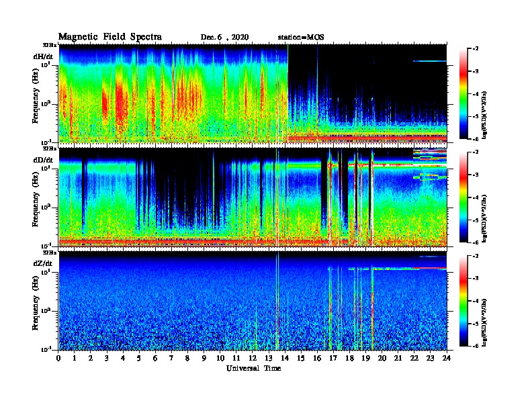Click the log(PSD) label beside dH/dt color scale
Viewport: 532px width, 411px height.
tap(484, 115)
